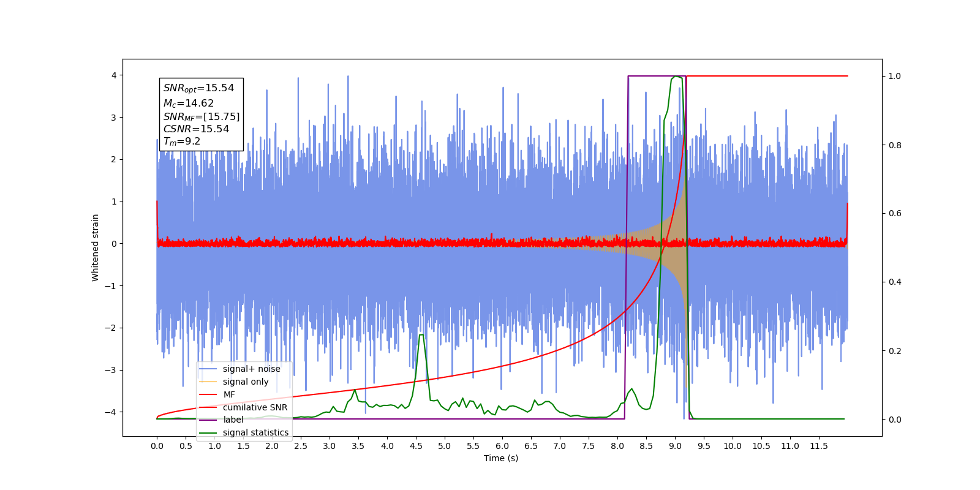Click the x-axis tick label 10.5
This screenshot has height=490, width=980.
pos(761,446)
